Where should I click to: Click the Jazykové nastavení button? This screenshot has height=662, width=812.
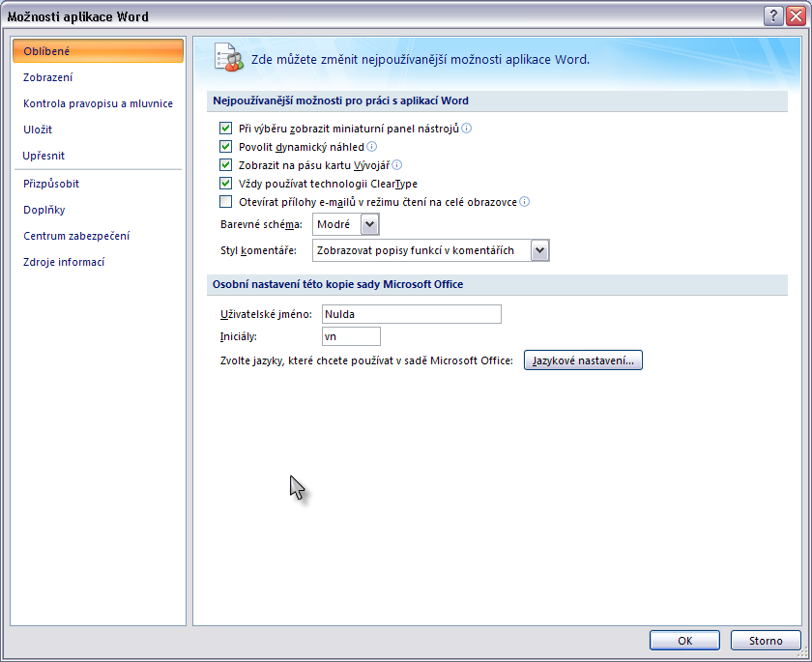pos(583,360)
